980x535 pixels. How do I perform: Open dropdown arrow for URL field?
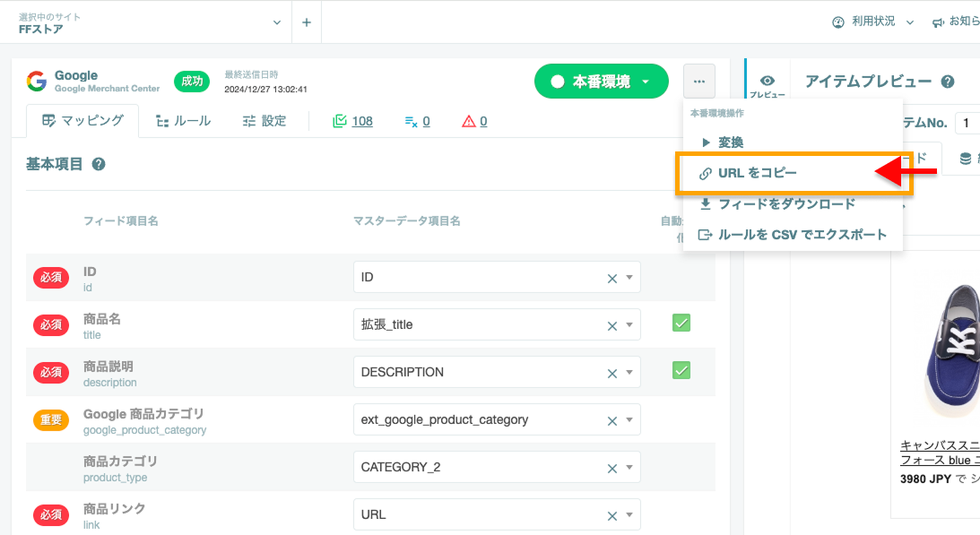[629, 514]
